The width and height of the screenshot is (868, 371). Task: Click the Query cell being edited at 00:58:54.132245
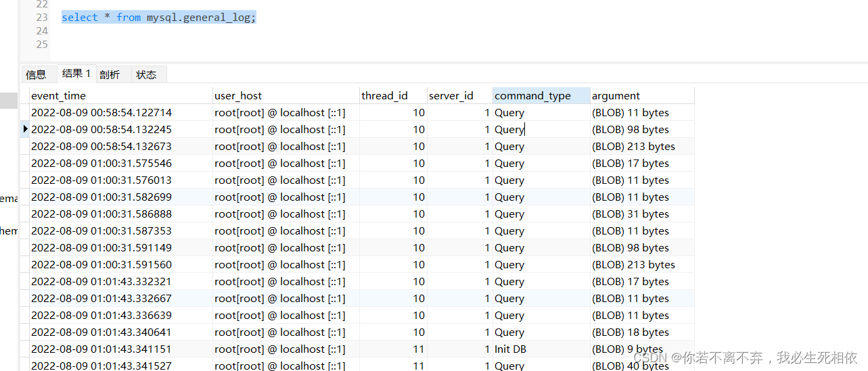(541, 129)
